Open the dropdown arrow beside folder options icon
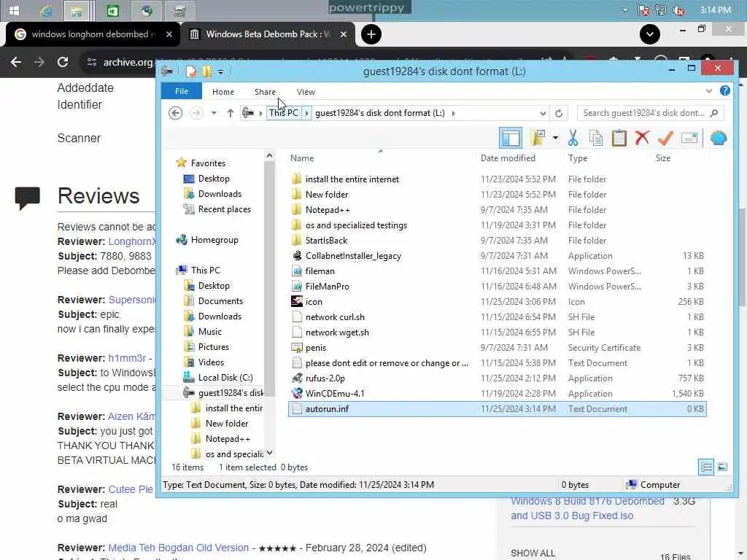 click(x=555, y=138)
